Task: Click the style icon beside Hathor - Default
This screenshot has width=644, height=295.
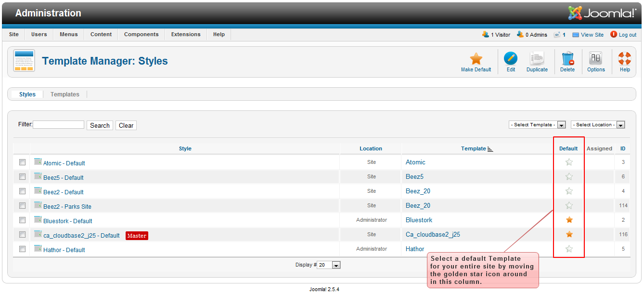Action: tap(38, 249)
